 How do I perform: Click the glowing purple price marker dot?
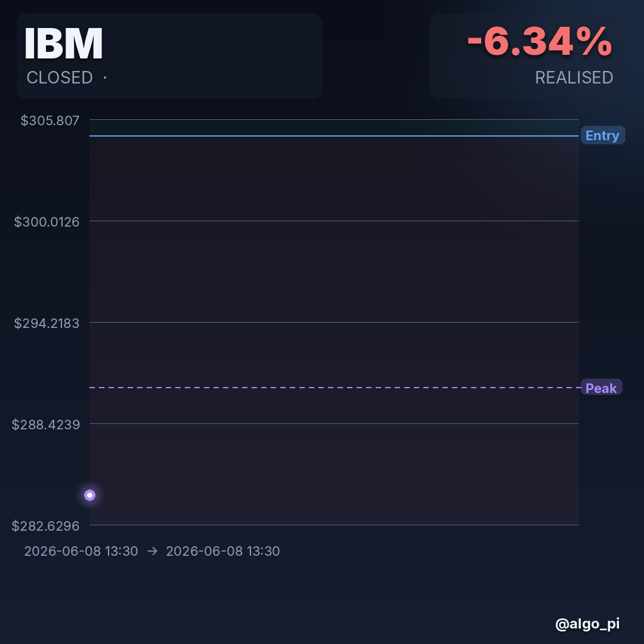click(x=89, y=495)
